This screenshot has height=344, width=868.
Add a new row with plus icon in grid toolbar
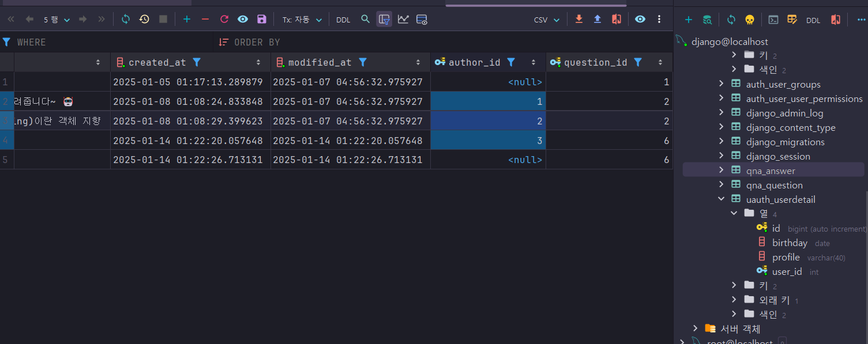[187, 20]
